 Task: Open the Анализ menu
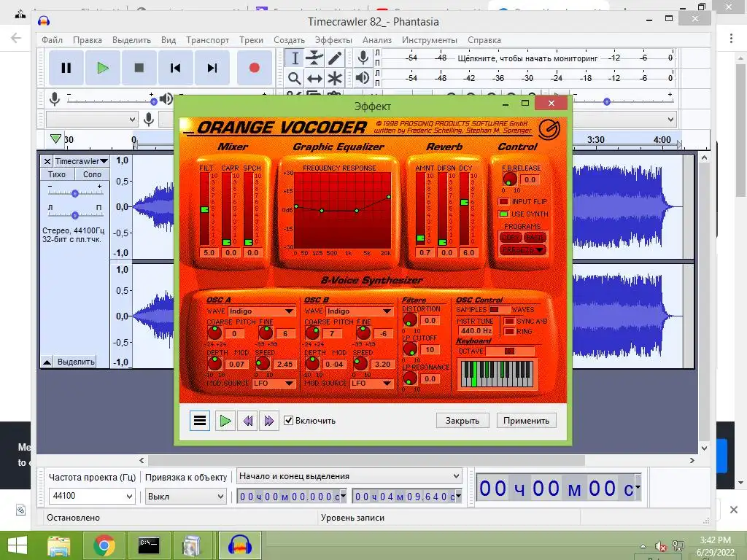(x=377, y=40)
